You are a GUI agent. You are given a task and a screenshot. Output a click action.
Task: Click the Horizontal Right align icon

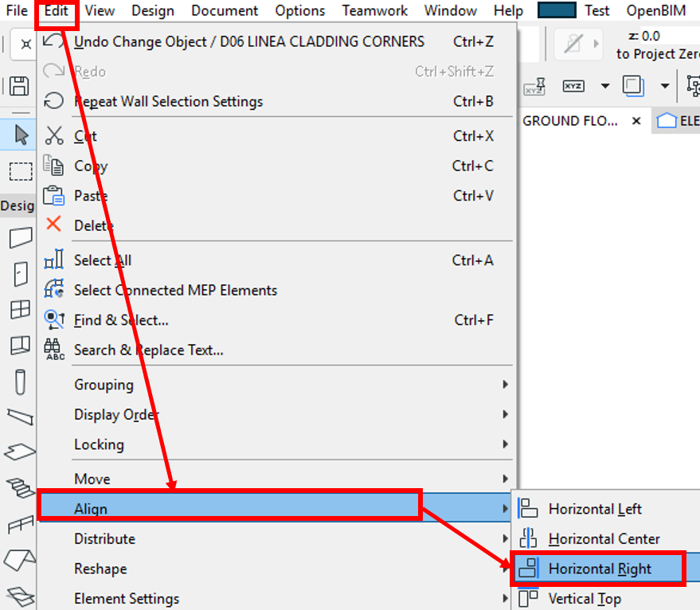[x=528, y=568]
